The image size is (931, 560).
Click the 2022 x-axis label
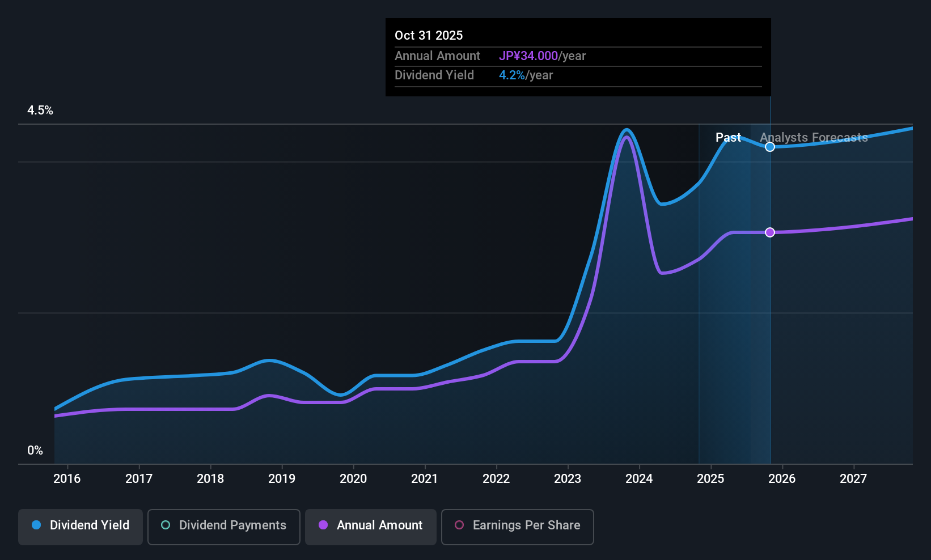(x=496, y=479)
